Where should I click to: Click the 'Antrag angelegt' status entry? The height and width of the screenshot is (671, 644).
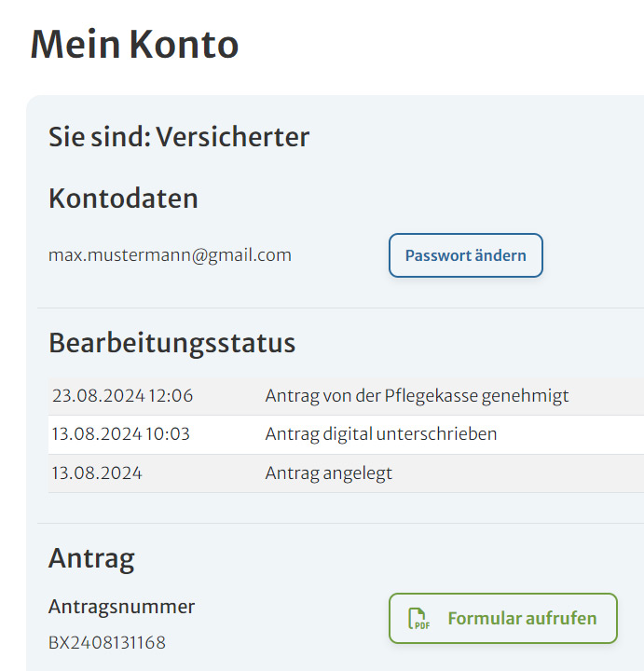tap(328, 473)
